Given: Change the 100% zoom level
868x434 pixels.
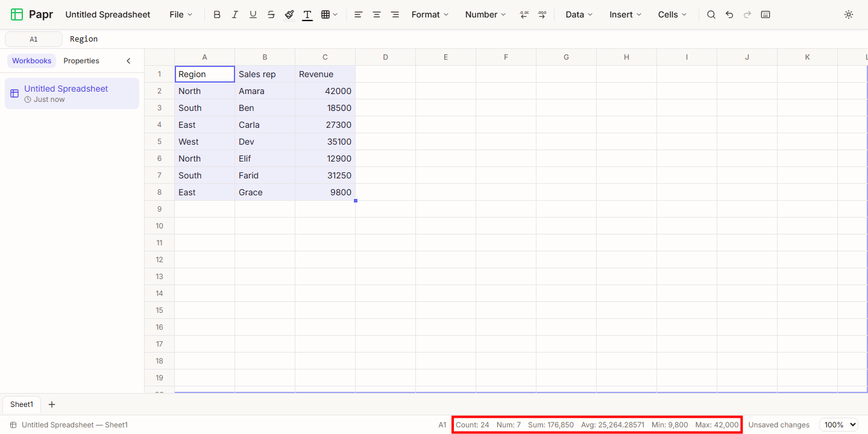Looking at the screenshot, I should [x=839, y=425].
